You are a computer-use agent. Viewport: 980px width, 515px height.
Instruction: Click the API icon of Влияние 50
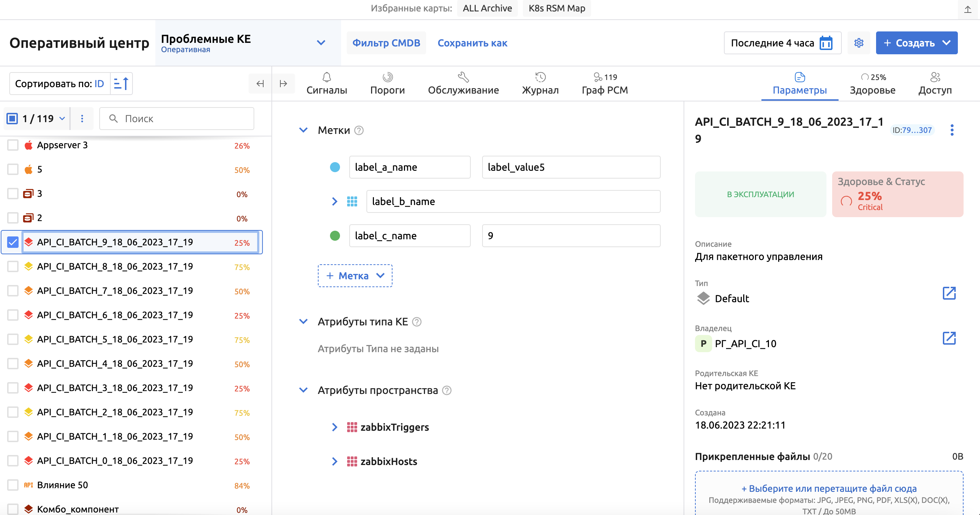(29, 485)
